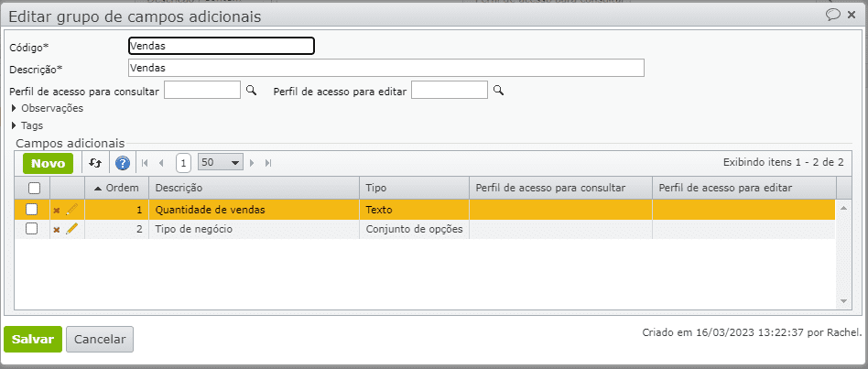
Task: Search perfil de acesso para consultar
Action: (250, 90)
